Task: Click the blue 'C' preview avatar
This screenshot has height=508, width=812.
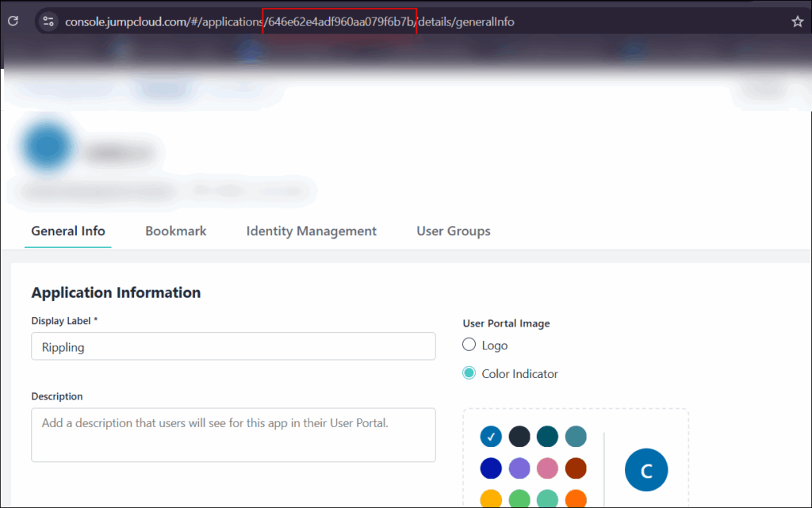Action: pyautogui.click(x=645, y=470)
